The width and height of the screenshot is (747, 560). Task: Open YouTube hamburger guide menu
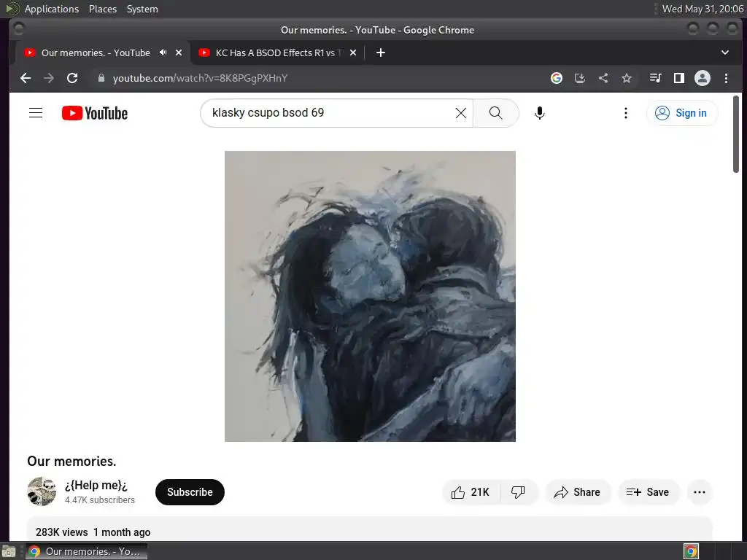36,113
